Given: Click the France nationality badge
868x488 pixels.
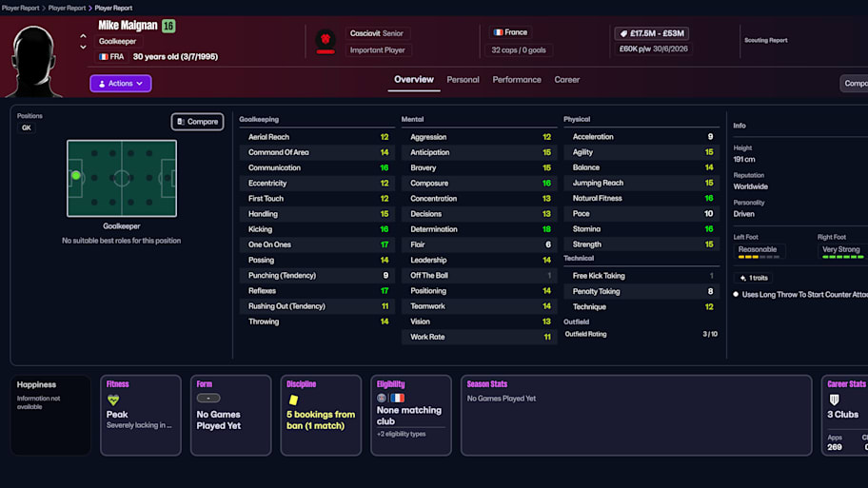Looking at the screenshot, I should tap(510, 32).
